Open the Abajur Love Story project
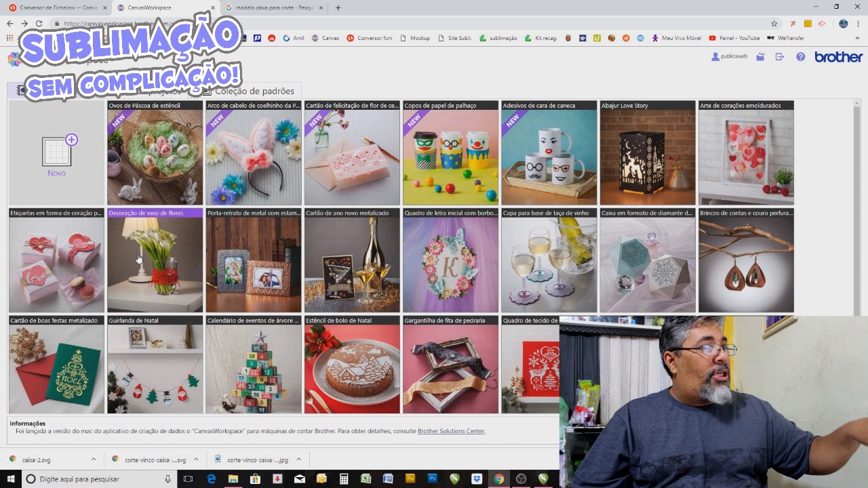 coord(648,152)
